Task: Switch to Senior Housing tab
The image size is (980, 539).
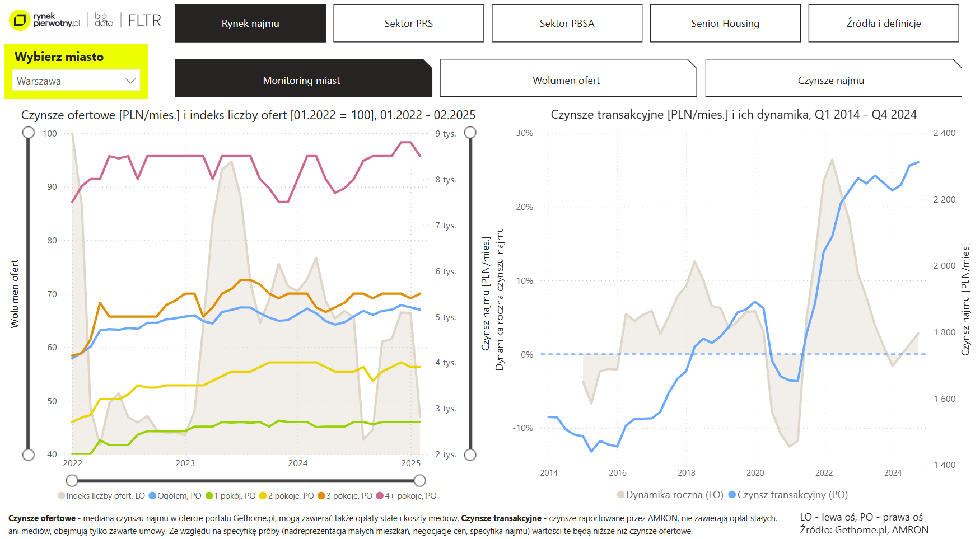Action: point(725,24)
